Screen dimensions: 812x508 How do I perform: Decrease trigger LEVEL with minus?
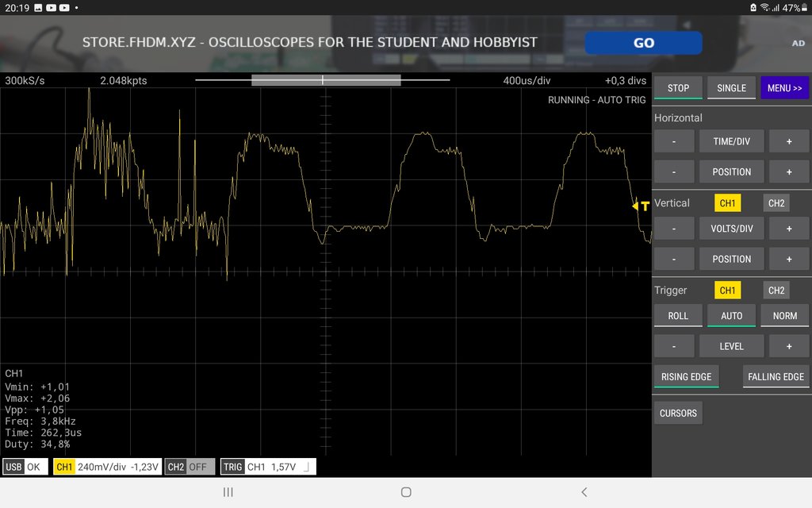[x=674, y=346]
